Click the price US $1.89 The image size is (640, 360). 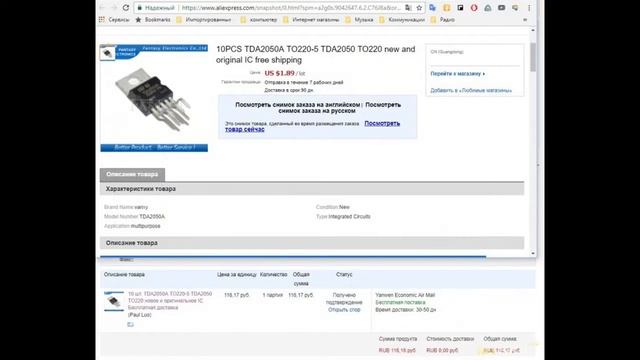point(279,73)
